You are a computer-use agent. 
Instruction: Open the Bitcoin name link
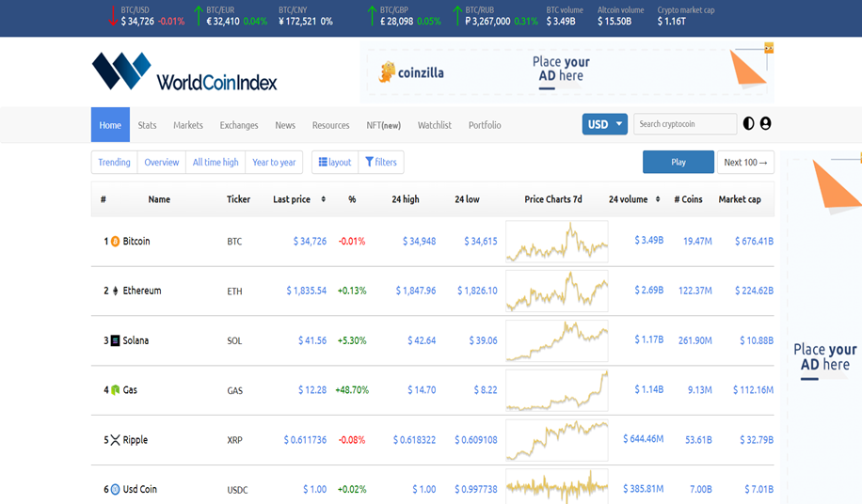(x=136, y=241)
